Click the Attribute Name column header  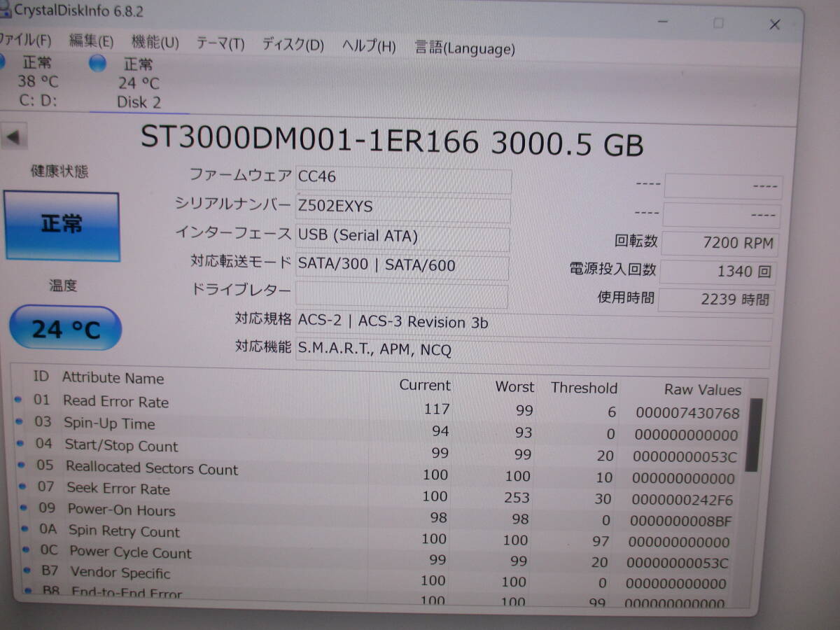(x=113, y=378)
